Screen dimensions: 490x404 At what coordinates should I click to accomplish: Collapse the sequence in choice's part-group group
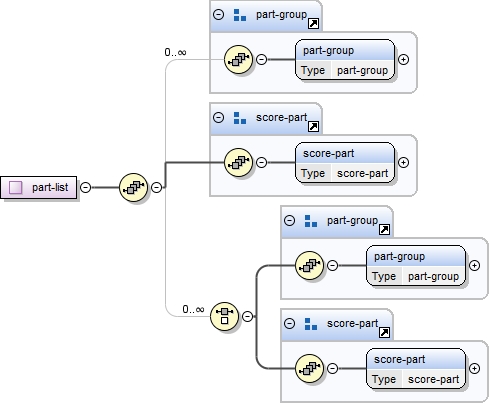point(333,266)
